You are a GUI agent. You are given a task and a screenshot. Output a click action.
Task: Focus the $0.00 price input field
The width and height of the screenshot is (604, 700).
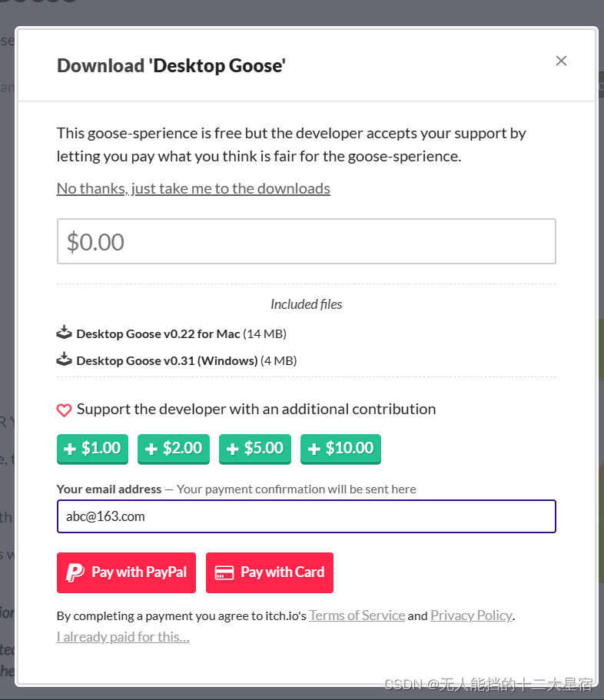click(x=307, y=241)
